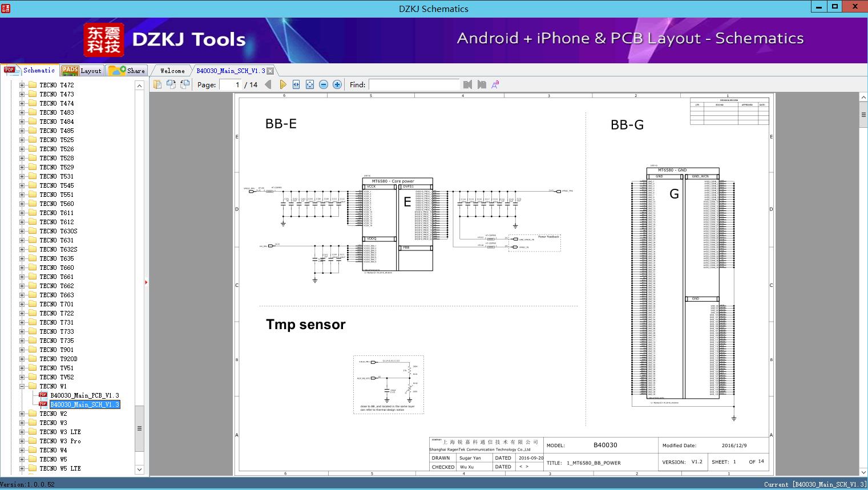The height and width of the screenshot is (490, 868).
Task: Click the tree panel scrollbar thumb
Action: 139,428
